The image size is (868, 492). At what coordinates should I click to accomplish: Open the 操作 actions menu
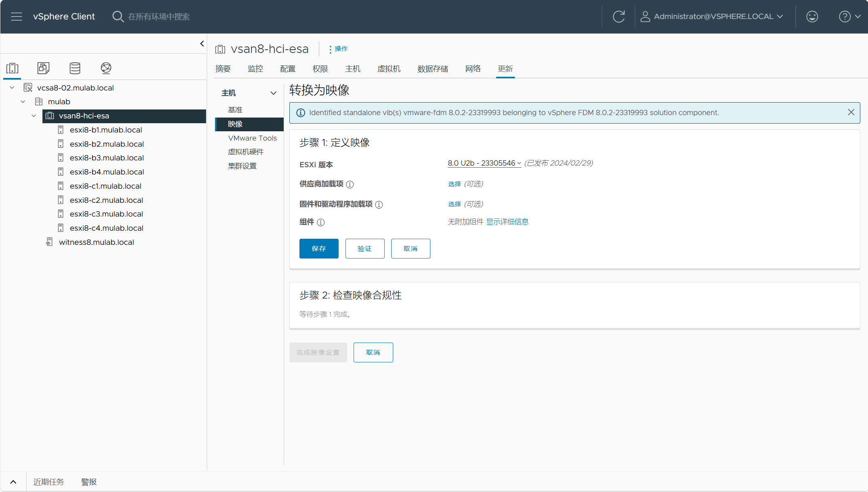click(338, 49)
